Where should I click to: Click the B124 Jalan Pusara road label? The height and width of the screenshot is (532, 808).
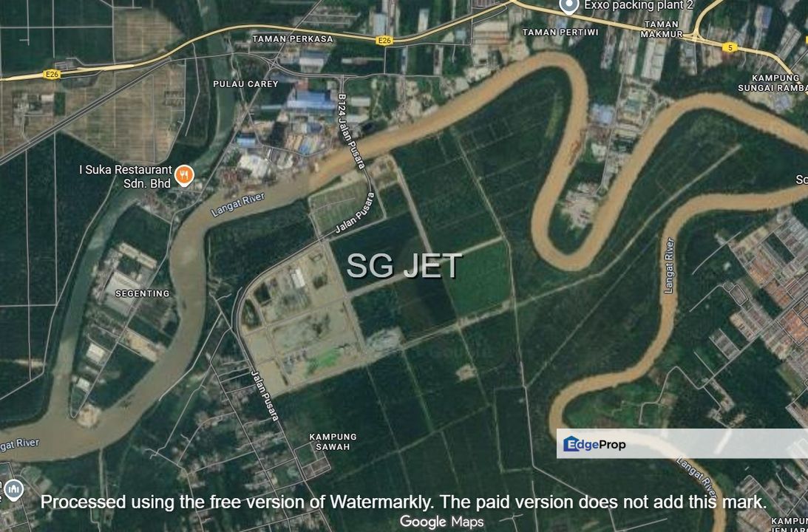(351, 131)
